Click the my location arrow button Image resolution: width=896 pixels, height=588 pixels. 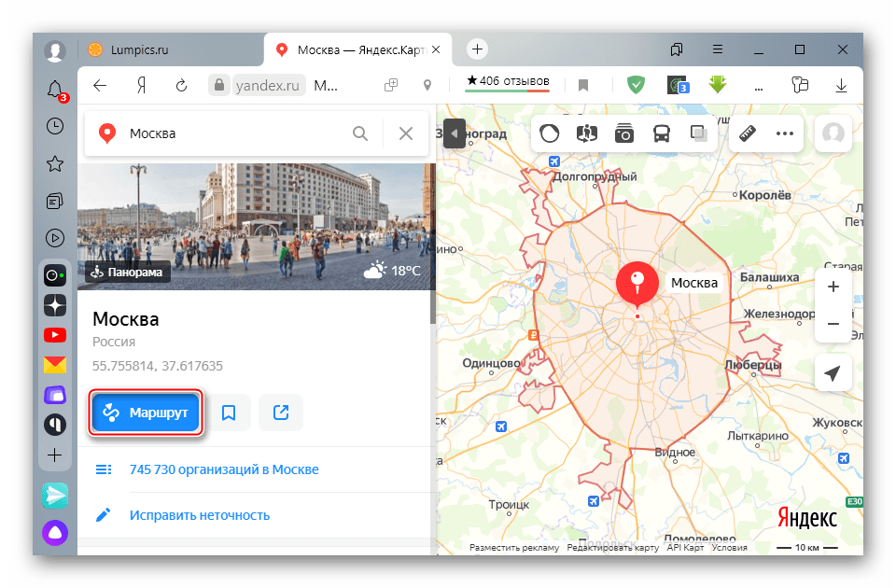coord(833,374)
